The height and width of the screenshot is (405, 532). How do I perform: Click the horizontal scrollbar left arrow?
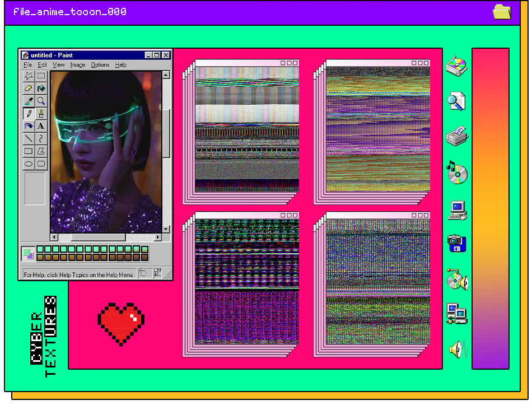pyautogui.click(x=54, y=237)
